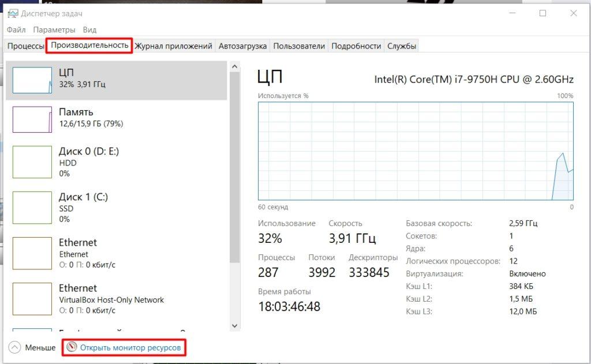Viewport: 591px width, 364px height.
Task: Click the Память 12,6/15,9 ГБ (79%) entry
Action: pyautogui.click(x=91, y=118)
